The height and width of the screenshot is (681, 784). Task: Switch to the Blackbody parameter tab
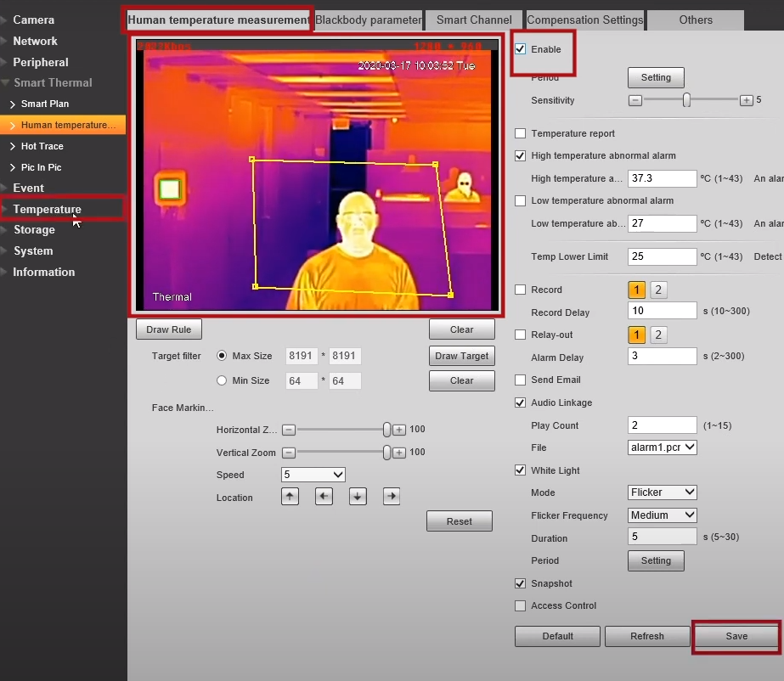368,20
